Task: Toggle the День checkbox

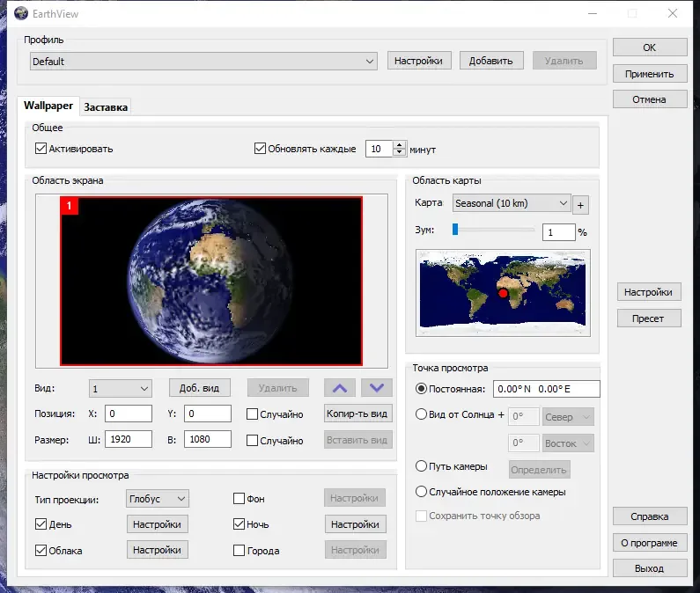Action: [41, 523]
